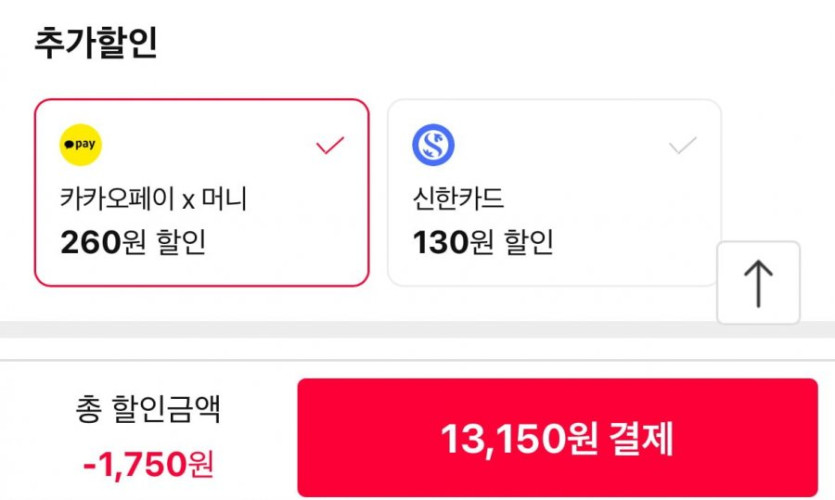
Task: Click the word 결제 on the red button
Action: tap(639, 438)
